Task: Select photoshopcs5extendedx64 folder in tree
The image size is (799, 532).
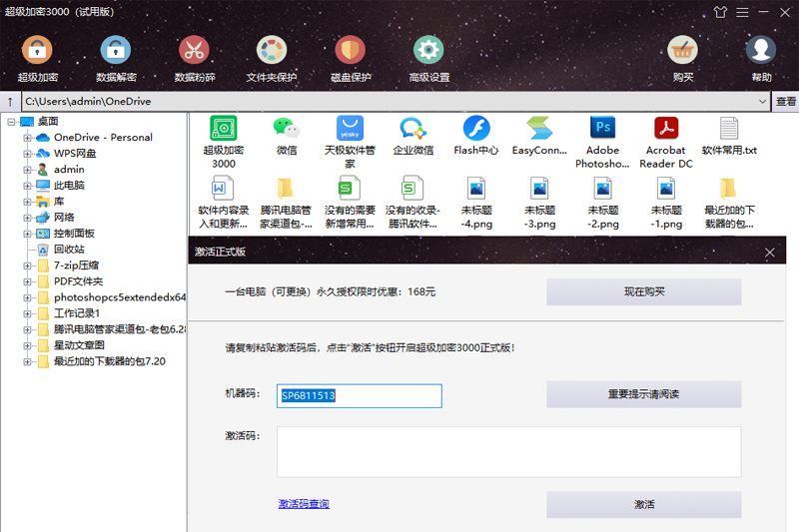Action: (x=120, y=297)
